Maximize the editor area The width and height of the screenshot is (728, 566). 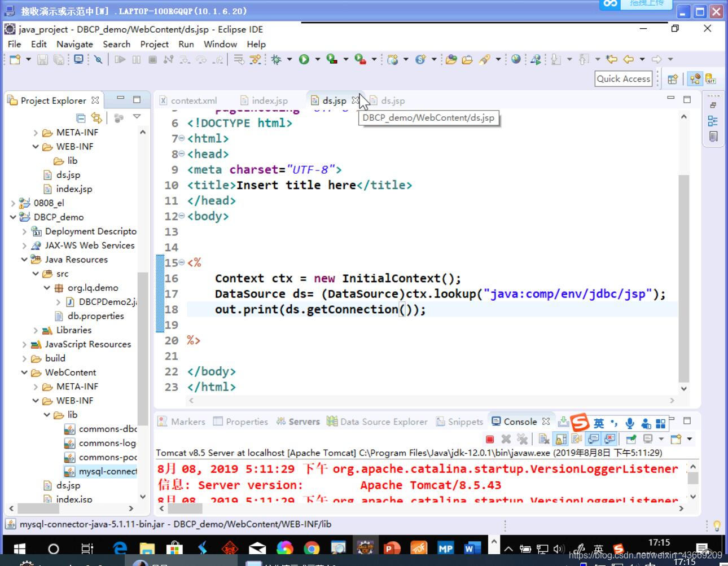[x=687, y=99]
